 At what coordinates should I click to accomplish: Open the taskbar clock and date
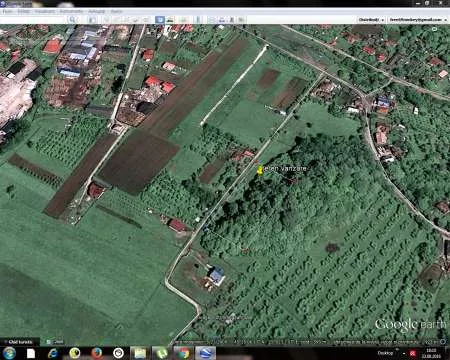432,353
